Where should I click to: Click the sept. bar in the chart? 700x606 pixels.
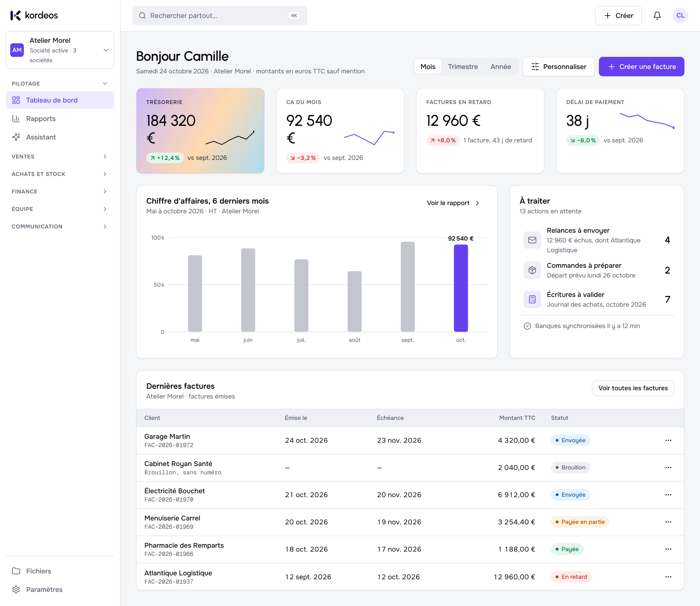pyautogui.click(x=408, y=287)
